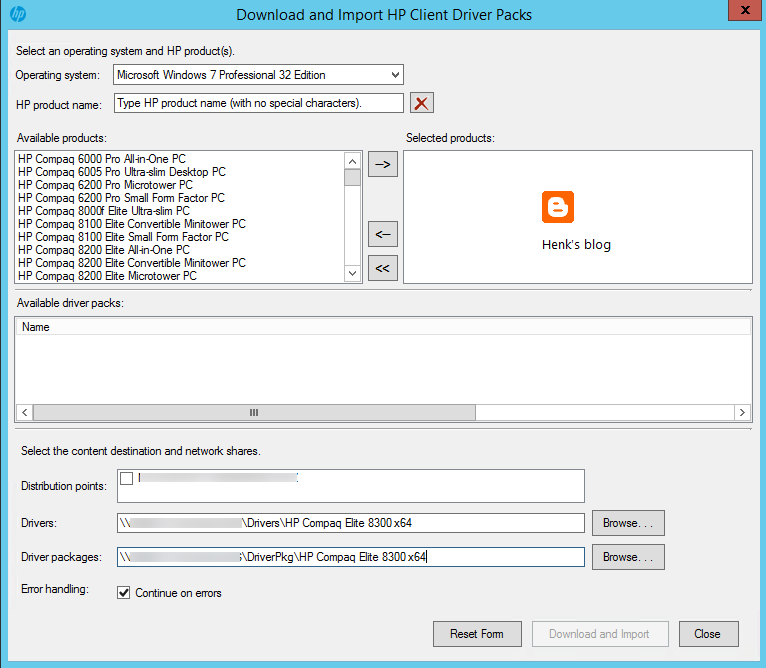The height and width of the screenshot is (668, 766).
Task: Select HP Compaq 8200 Elite All-in-One PC
Action: coord(104,250)
